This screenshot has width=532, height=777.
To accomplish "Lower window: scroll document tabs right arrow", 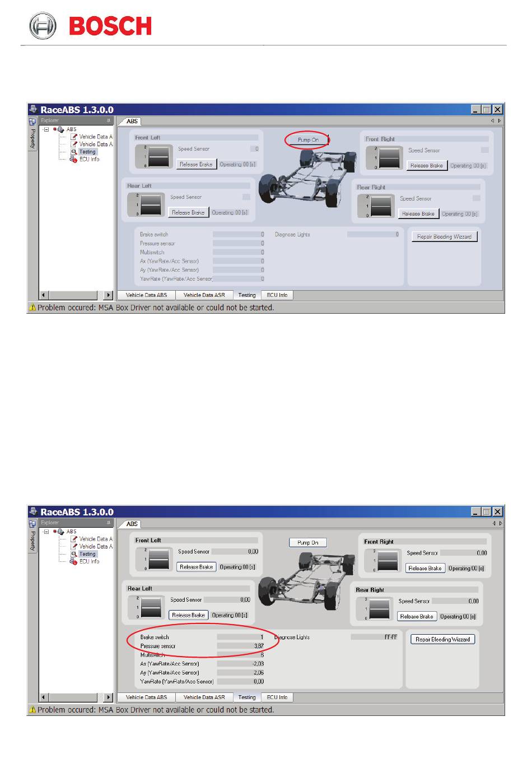I will [x=500, y=524].
